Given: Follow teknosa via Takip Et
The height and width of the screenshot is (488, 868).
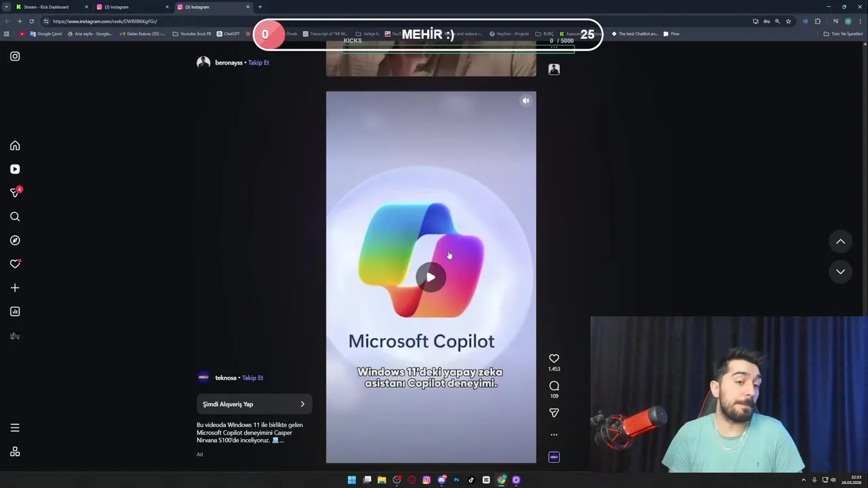Looking at the screenshot, I should pos(252,378).
